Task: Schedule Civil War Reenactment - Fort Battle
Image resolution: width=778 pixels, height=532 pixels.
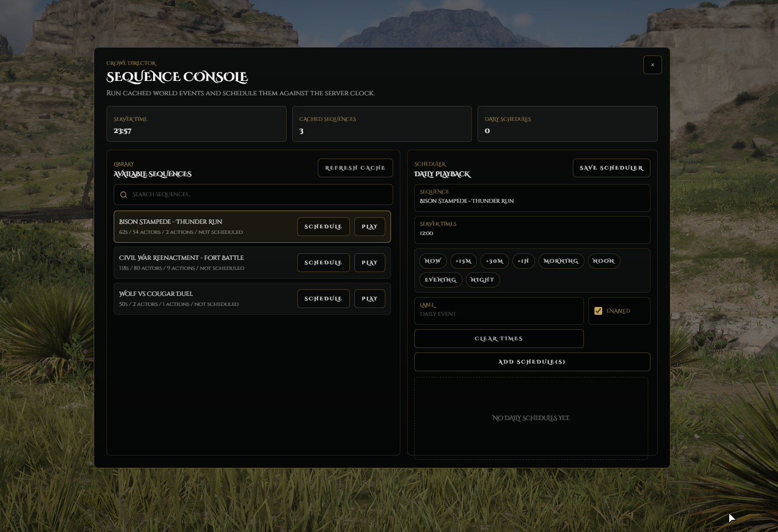Action: click(x=323, y=263)
